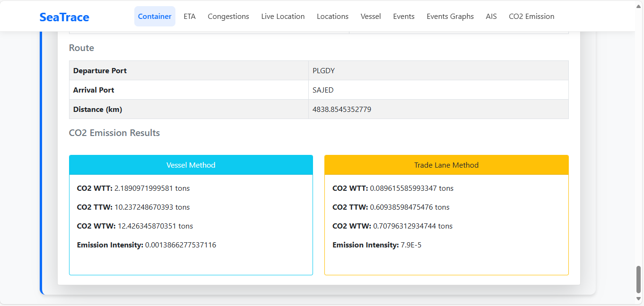Image resolution: width=644 pixels, height=306 pixels.
Task: Select Vessel Method CO2 TTW 10.237248670393 tons
Action: pyautogui.click(x=133, y=207)
